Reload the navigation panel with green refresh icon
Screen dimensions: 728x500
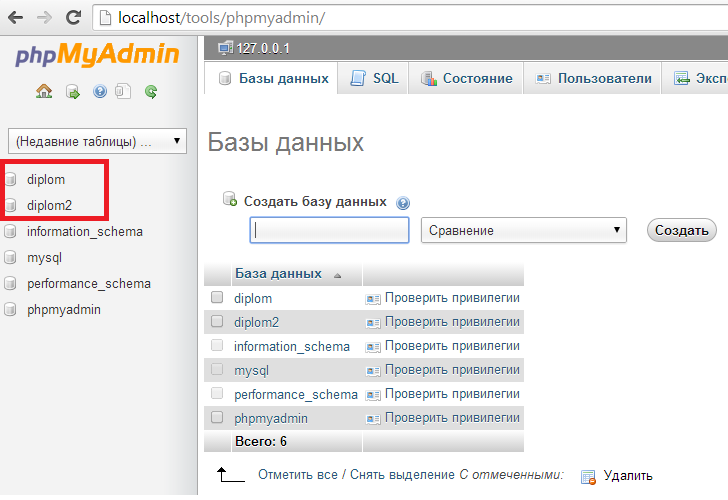click(x=151, y=91)
